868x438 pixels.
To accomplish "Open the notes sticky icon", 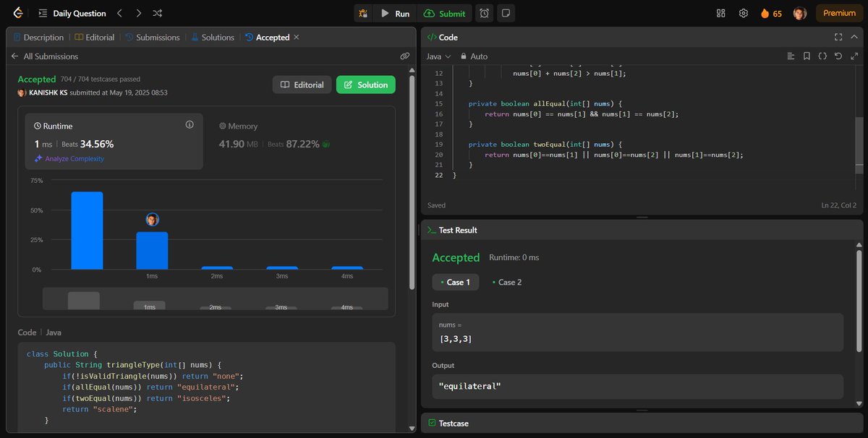I will click(506, 13).
